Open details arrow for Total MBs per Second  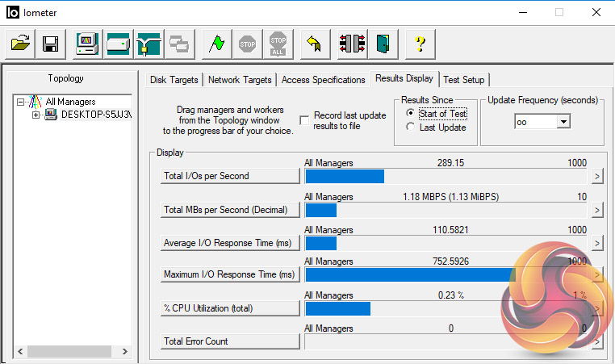click(597, 211)
